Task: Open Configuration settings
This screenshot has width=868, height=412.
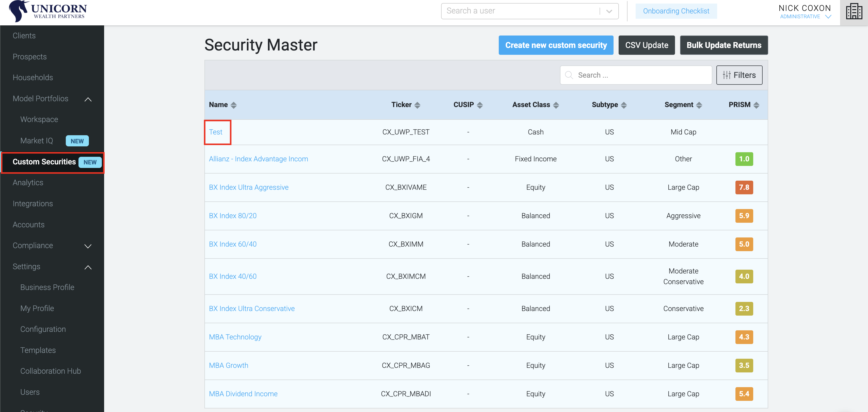Action: (43, 329)
